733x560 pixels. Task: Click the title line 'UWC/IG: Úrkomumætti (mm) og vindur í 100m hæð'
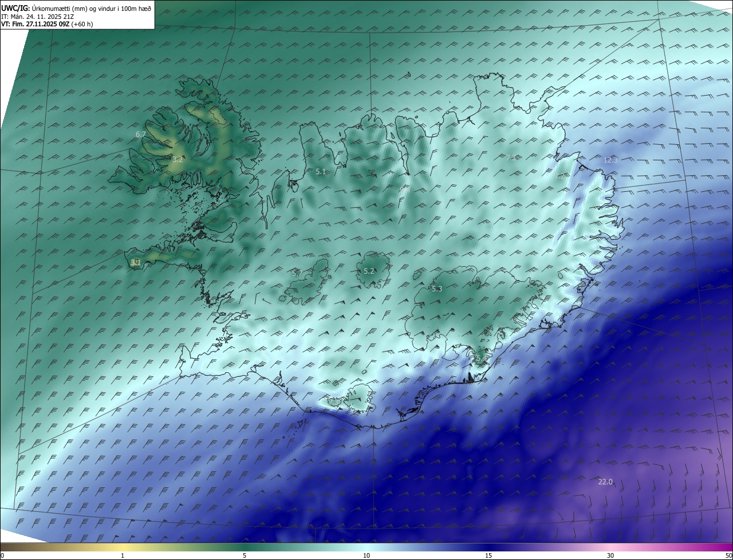[x=76, y=8]
